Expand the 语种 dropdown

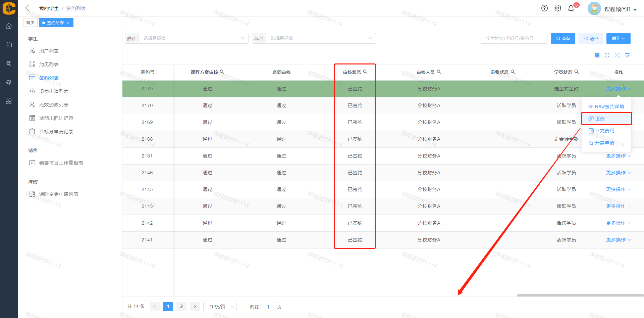tap(193, 38)
